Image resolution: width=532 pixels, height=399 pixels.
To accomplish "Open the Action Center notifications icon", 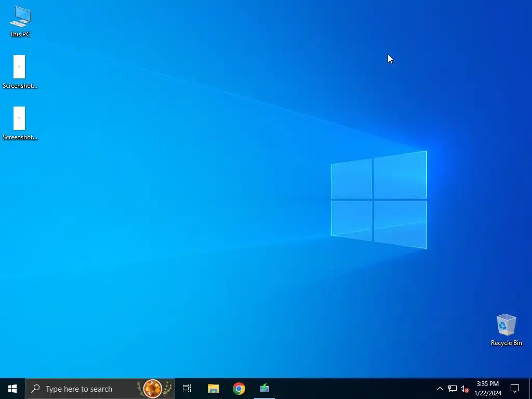I will [x=515, y=389].
